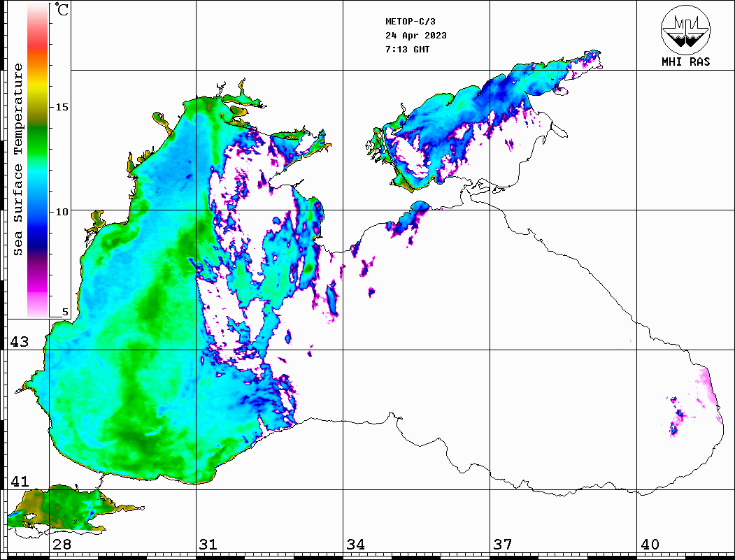Click the 'Sea Surface Temperature' vertical label
The image size is (735, 560).
17,159
